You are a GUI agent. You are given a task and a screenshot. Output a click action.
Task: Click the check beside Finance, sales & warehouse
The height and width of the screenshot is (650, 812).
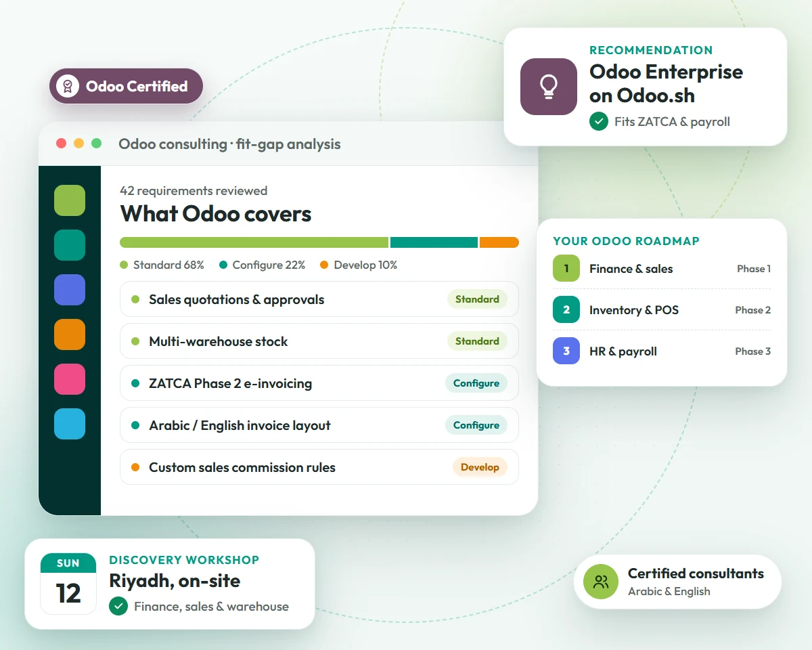point(118,606)
